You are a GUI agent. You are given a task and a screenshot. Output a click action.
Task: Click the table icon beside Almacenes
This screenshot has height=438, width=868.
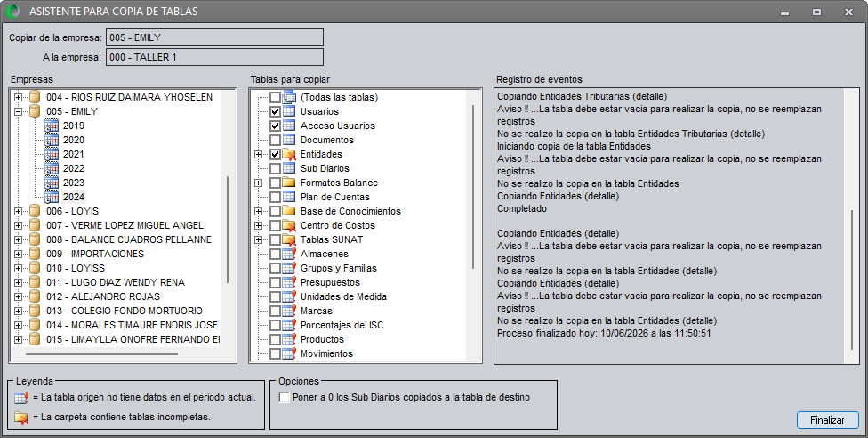click(x=290, y=254)
